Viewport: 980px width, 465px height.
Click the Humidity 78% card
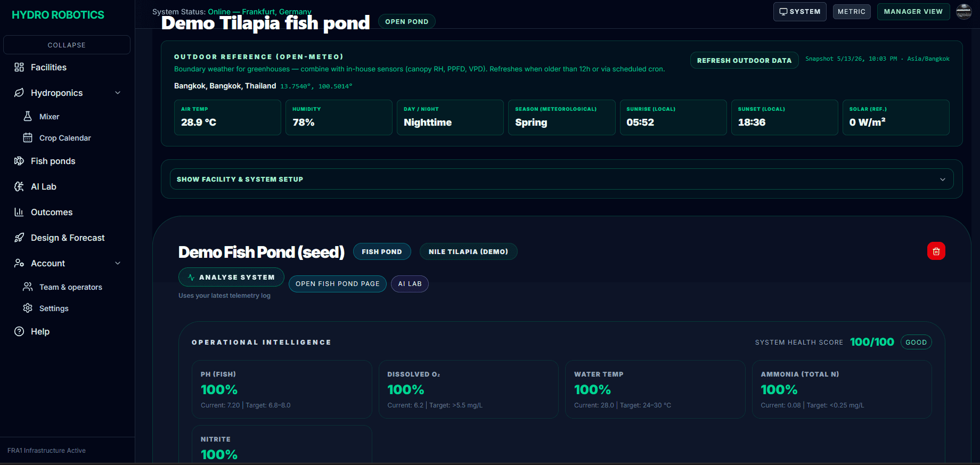(339, 117)
